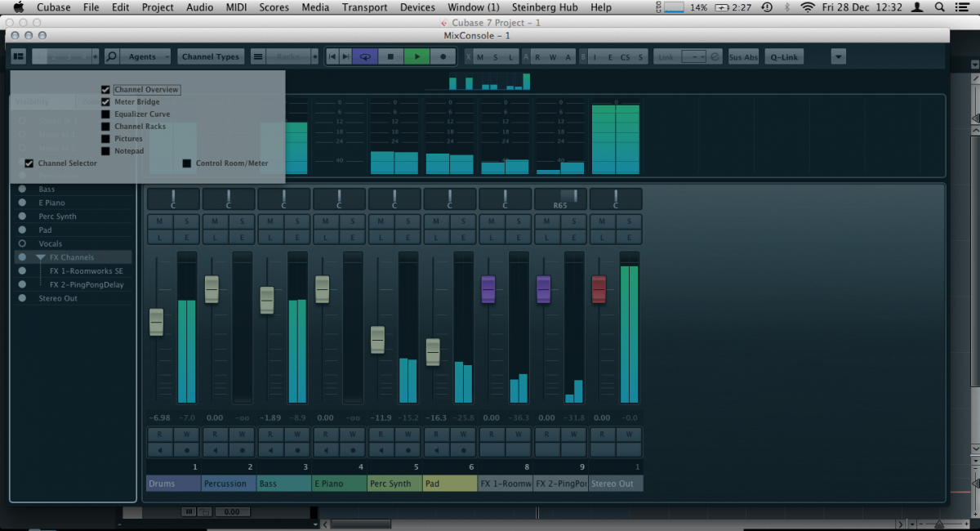This screenshot has height=531, width=980.
Task: Click the Sus Abs button
Action: pyautogui.click(x=743, y=56)
